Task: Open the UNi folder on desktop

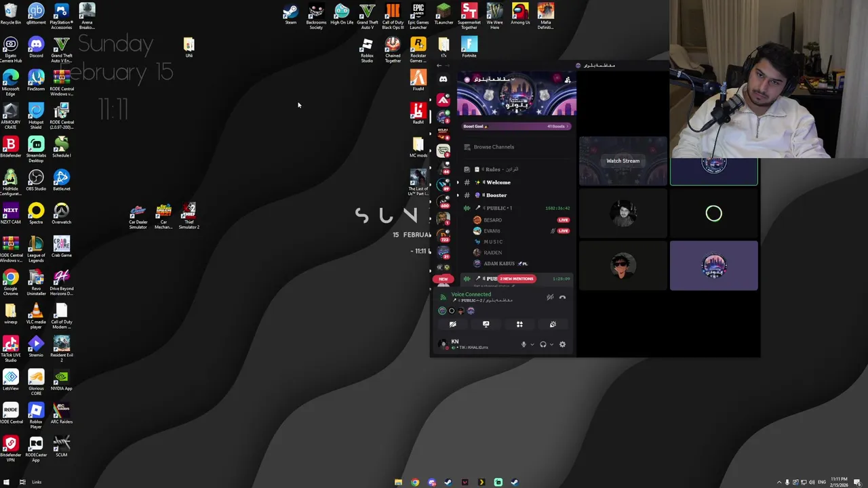Action: (x=189, y=47)
